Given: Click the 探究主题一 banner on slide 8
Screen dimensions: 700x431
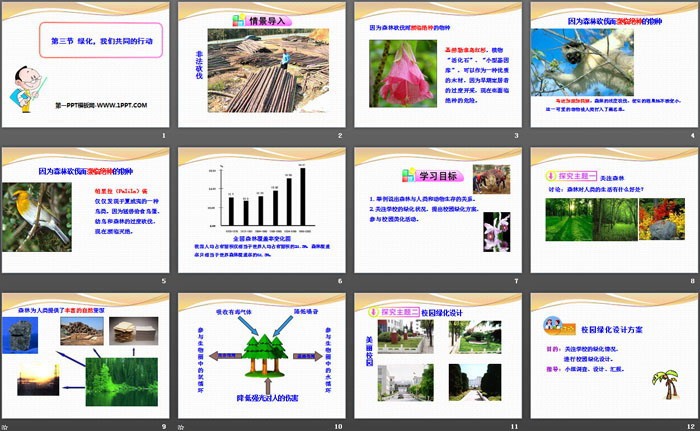Looking at the screenshot, I should point(573,176).
